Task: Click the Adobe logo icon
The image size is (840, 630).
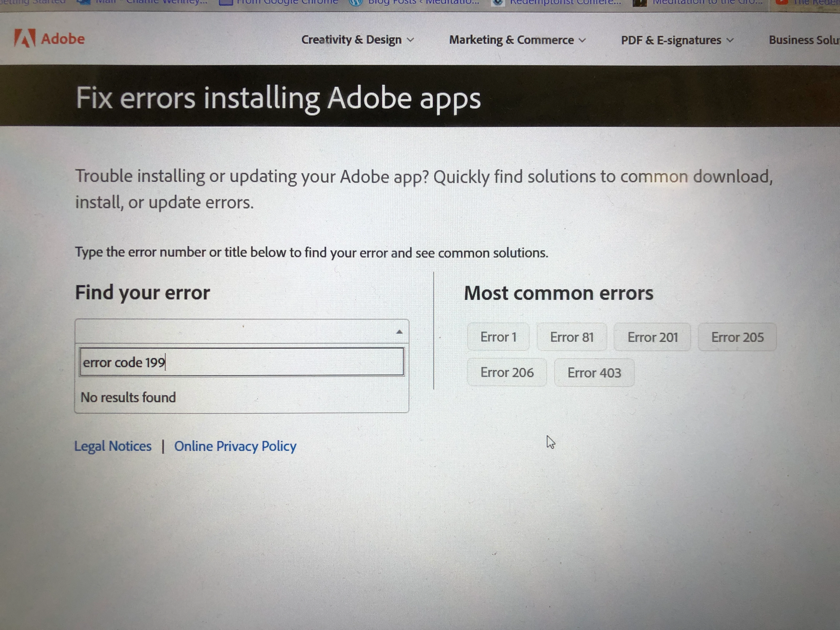Action: click(x=25, y=38)
